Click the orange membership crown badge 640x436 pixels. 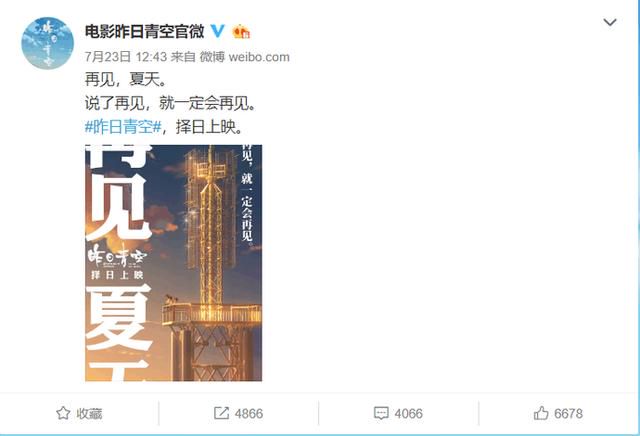[241, 31]
